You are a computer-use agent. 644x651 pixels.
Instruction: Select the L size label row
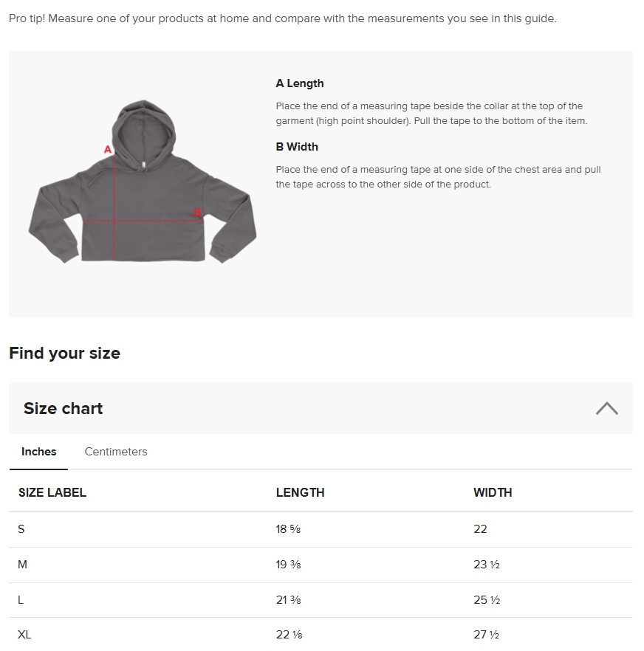point(21,600)
